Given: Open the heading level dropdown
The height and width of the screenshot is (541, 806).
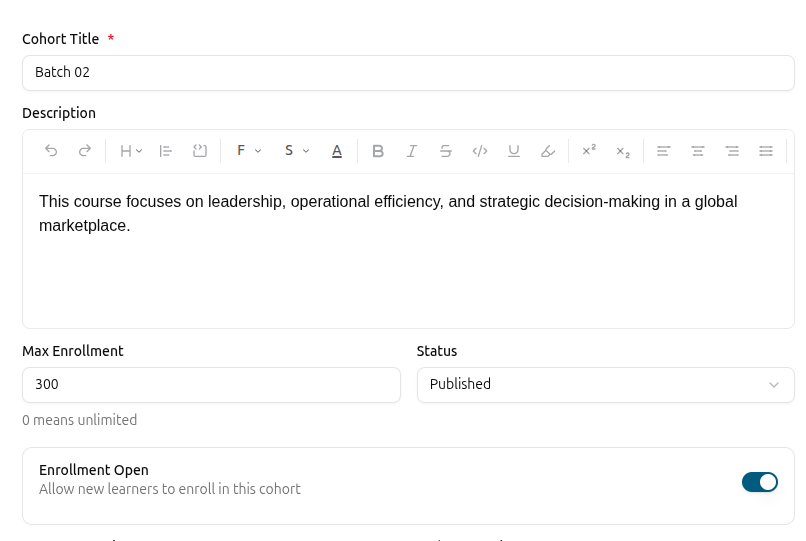Looking at the screenshot, I should click(x=131, y=151).
